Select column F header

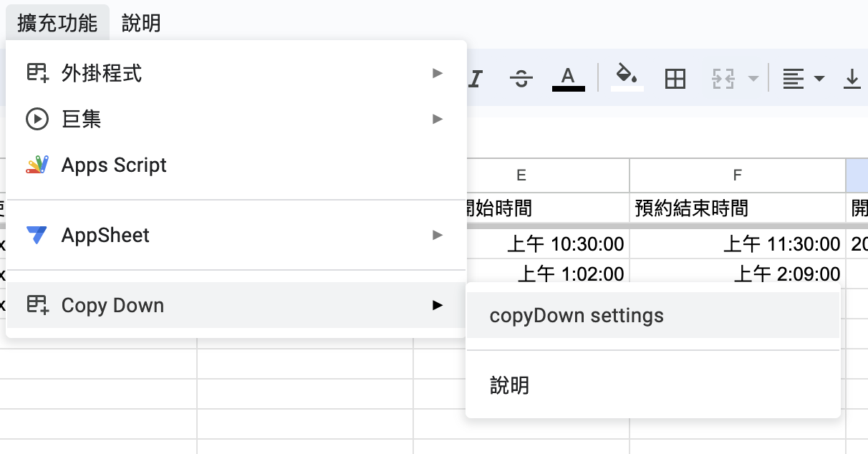pos(737,175)
